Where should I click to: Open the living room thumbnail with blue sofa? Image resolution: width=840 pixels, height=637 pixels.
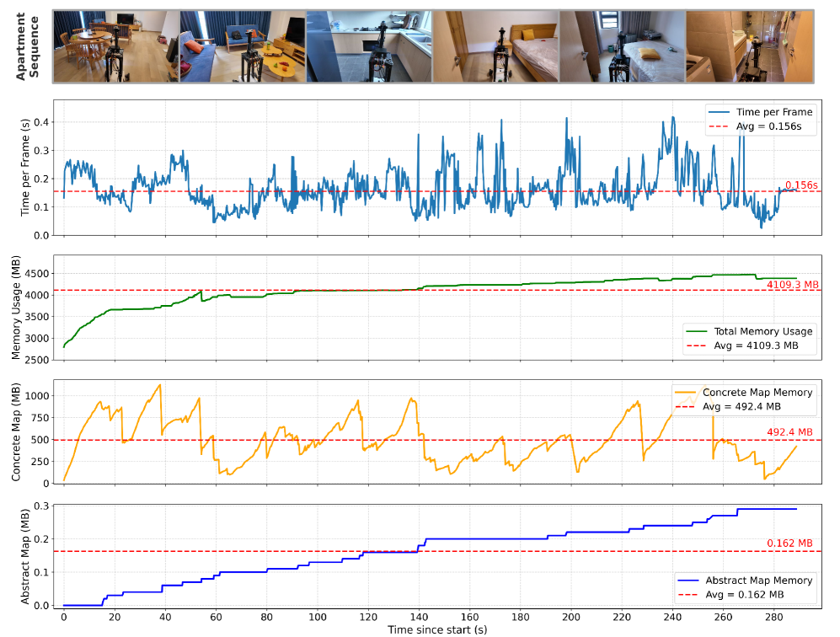(243, 46)
